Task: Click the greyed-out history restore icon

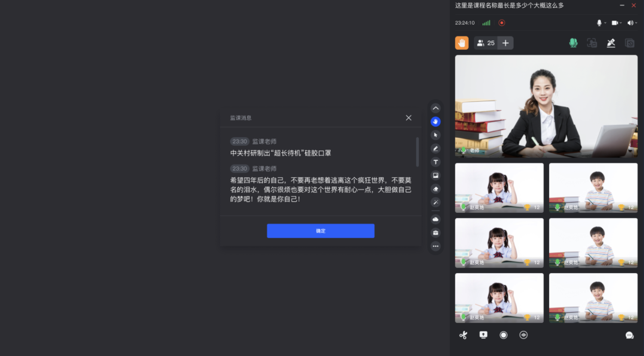Action: click(x=630, y=43)
